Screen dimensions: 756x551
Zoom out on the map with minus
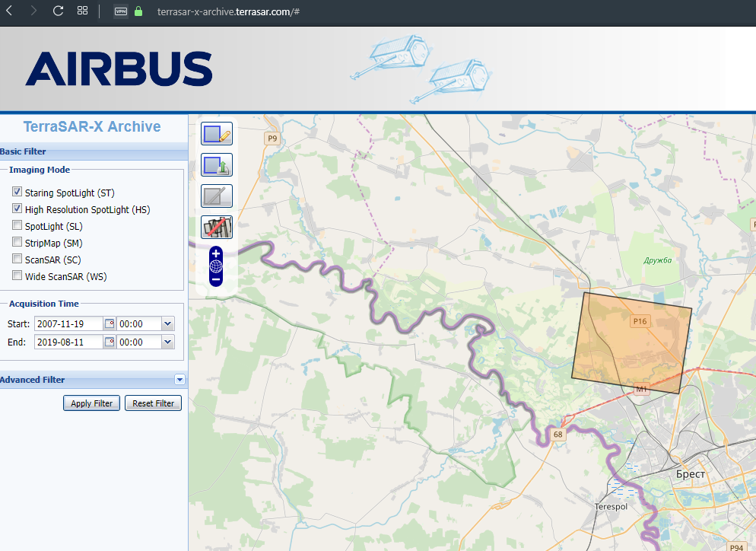click(216, 279)
